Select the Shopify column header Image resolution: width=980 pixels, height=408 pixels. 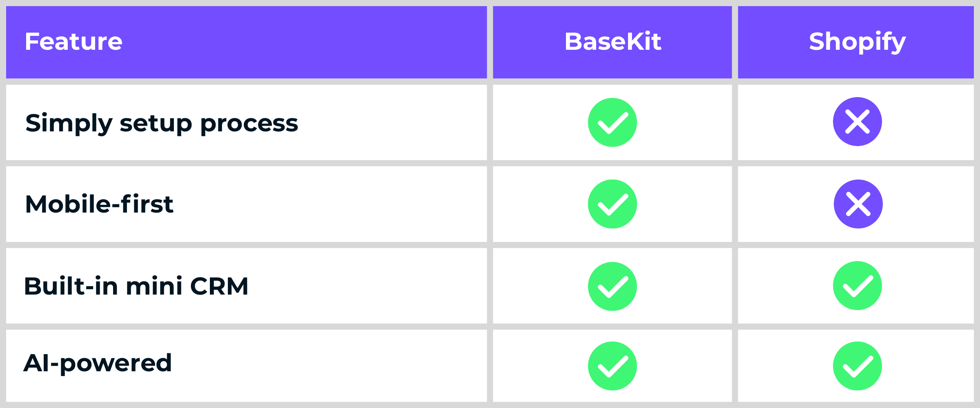coord(857,42)
